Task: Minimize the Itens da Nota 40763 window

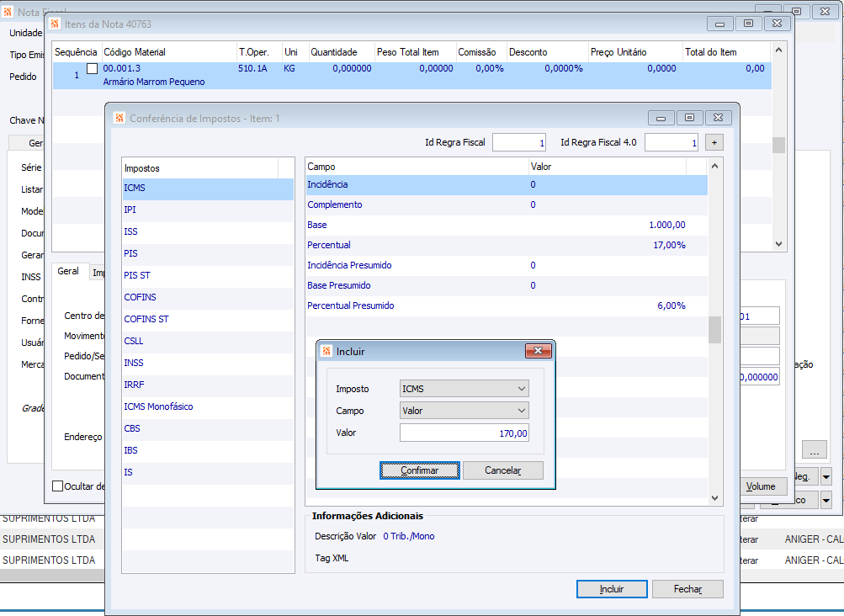Action: point(719,24)
